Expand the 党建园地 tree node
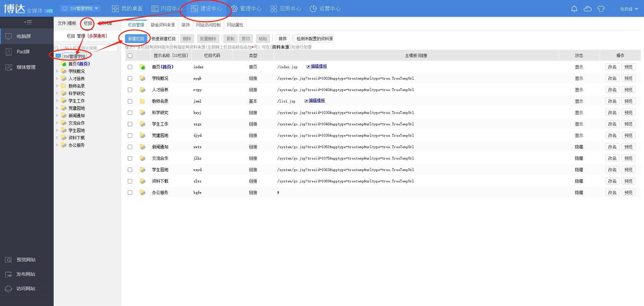 pyautogui.click(x=57, y=108)
